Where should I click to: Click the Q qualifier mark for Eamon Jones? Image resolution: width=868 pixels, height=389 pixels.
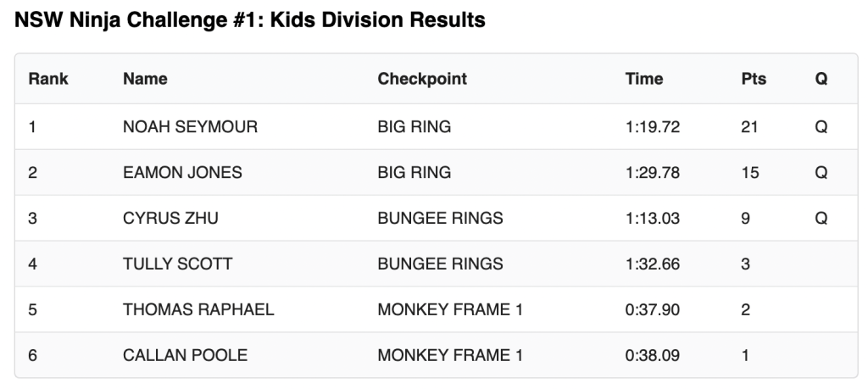pyautogui.click(x=821, y=173)
